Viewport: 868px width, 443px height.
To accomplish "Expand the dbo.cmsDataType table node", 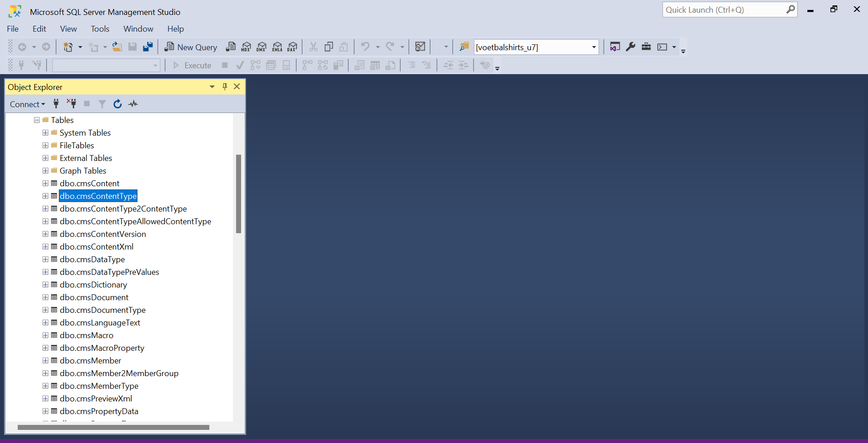I will click(x=45, y=259).
